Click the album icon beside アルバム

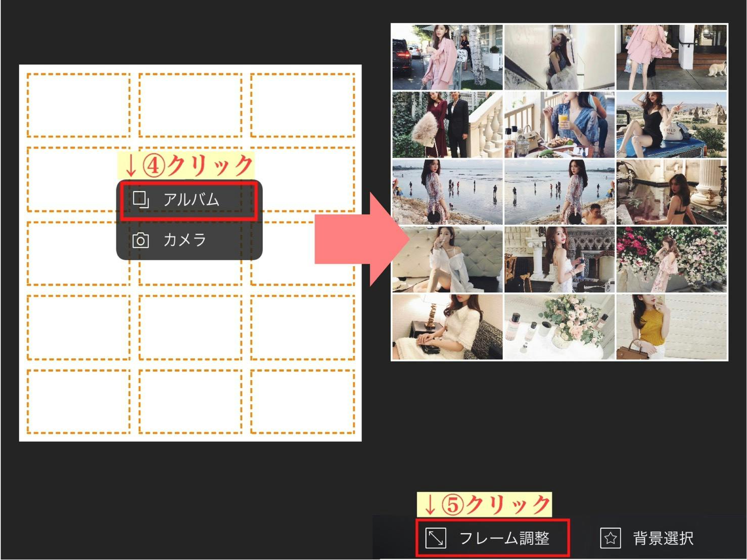click(141, 200)
